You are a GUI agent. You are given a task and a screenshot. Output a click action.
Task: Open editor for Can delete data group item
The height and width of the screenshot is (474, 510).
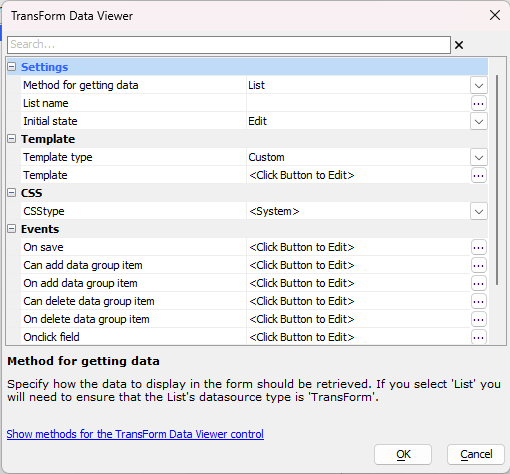(479, 301)
